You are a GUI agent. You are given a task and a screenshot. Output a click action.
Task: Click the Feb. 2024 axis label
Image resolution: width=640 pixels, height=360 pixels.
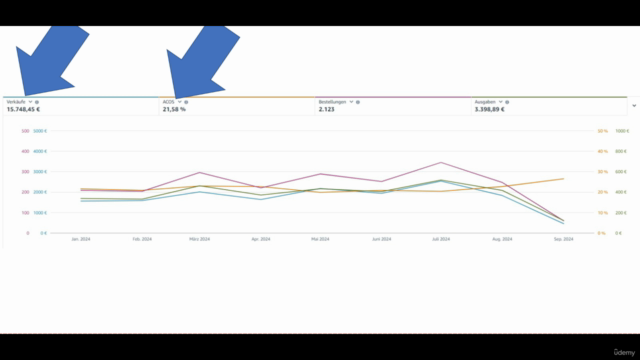tap(142, 239)
